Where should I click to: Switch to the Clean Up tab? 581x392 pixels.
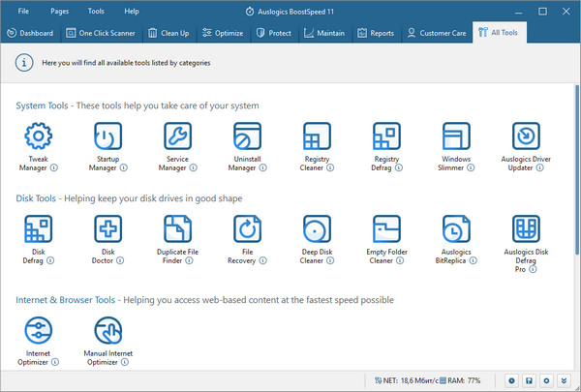click(168, 33)
